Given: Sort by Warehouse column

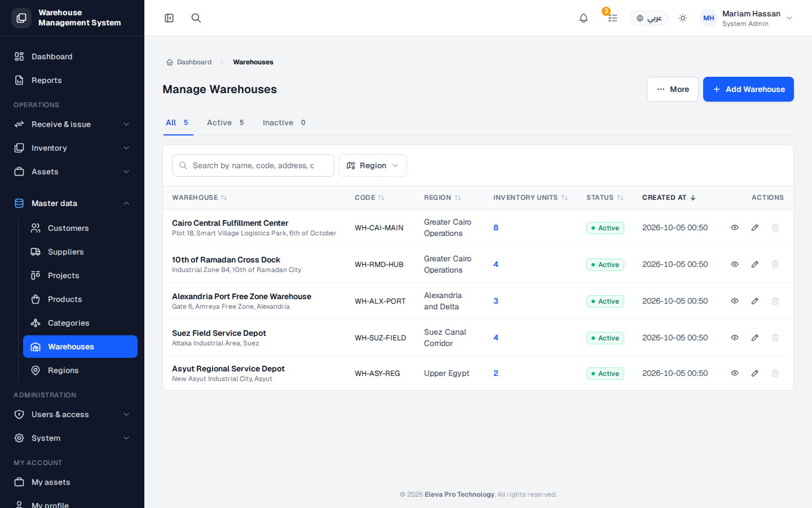Looking at the screenshot, I should [x=200, y=198].
